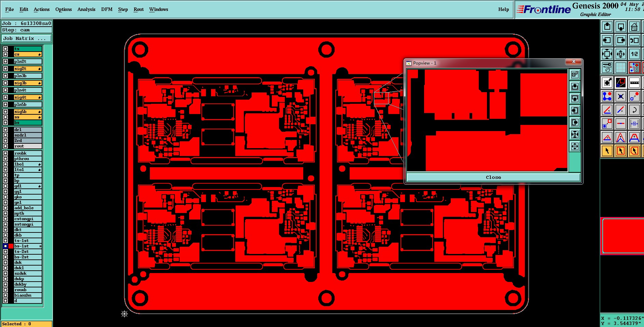Select the delete feature X tool
Image resolution: width=644 pixels, height=327 pixels.
(621, 96)
